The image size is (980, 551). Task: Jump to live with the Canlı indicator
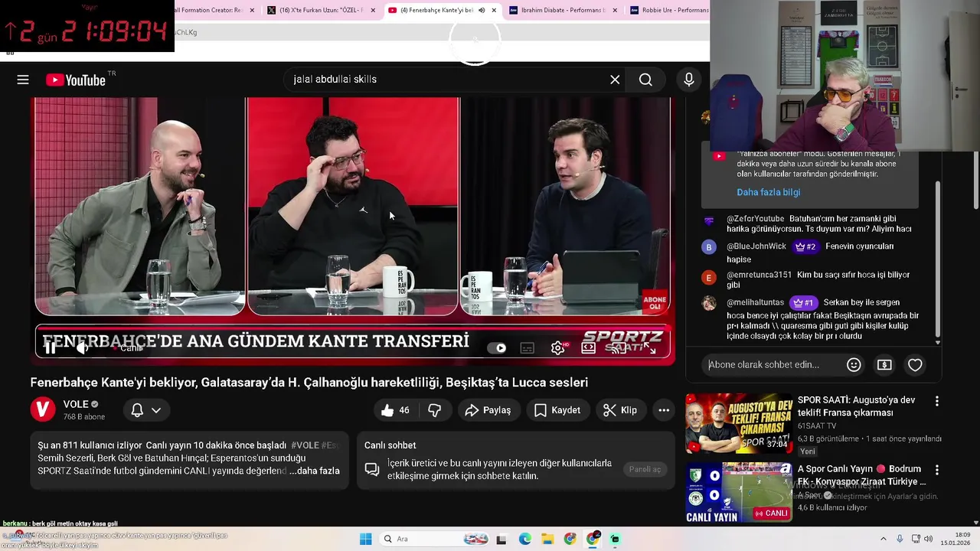[128, 347]
